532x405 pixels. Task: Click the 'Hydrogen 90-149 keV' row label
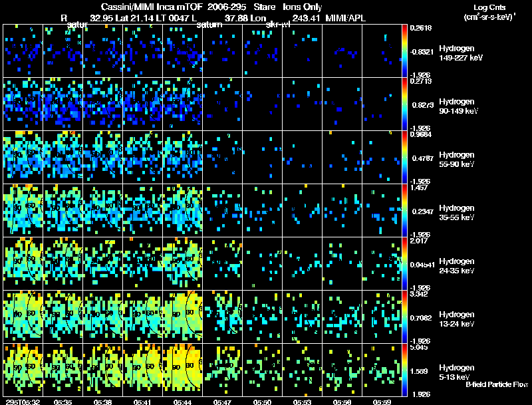click(x=459, y=106)
